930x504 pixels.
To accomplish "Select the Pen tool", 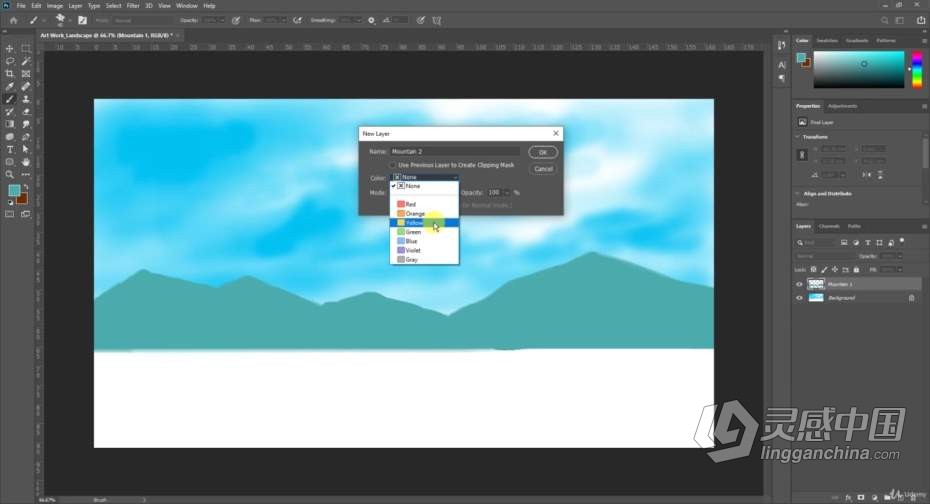I will click(x=26, y=136).
